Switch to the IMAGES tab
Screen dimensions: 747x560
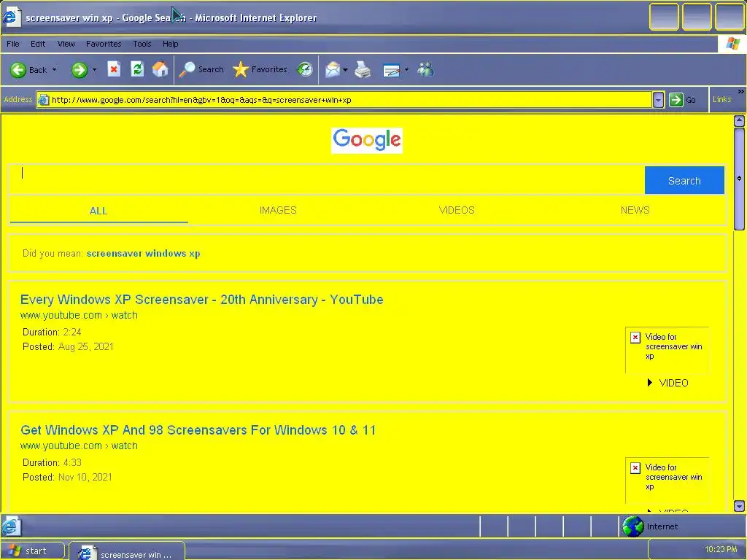tap(278, 210)
